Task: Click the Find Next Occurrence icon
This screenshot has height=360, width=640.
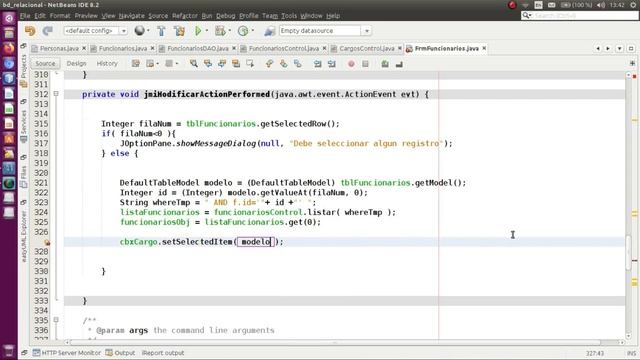Action: click(222, 64)
